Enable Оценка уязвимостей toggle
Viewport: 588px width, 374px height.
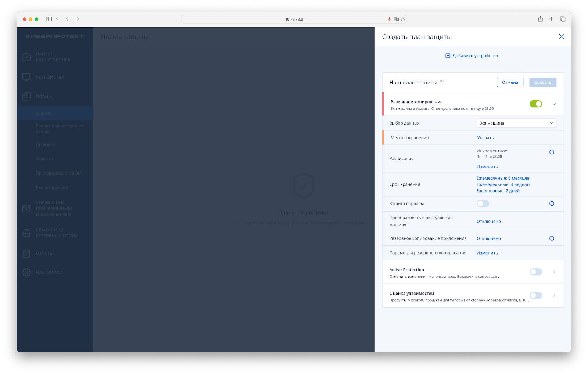[535, 295]
